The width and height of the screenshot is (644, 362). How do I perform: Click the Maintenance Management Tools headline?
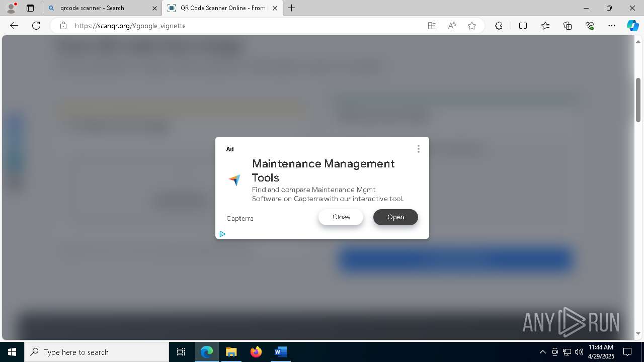point(324,170)
